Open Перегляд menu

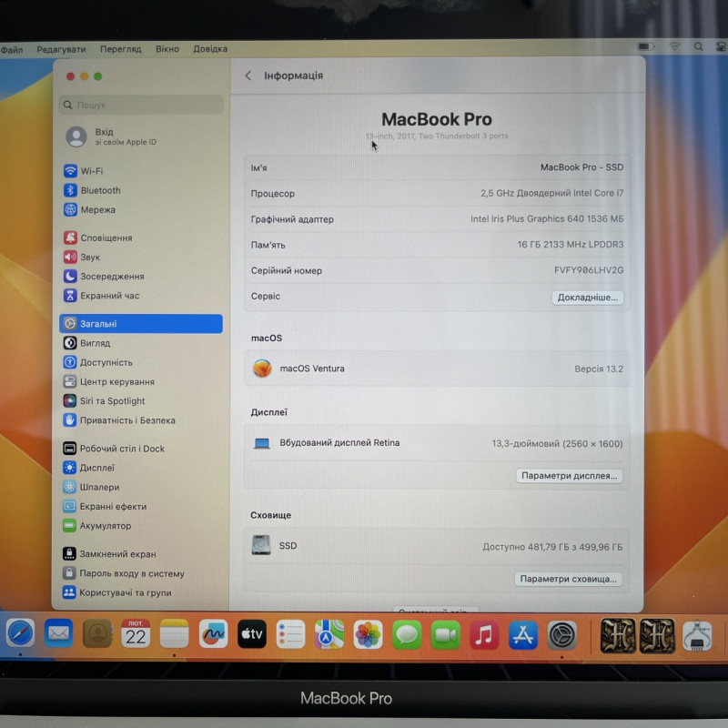(x=121, y=49)
